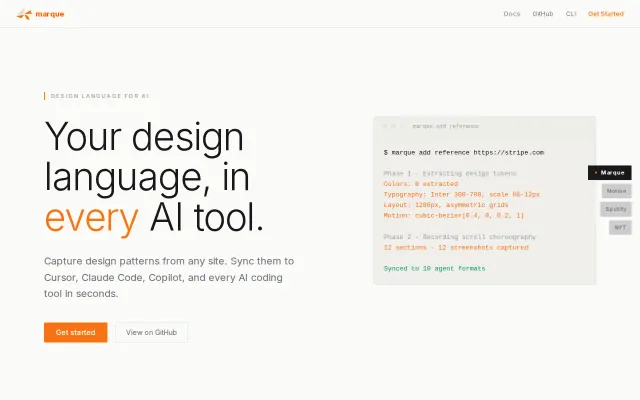The image size is (640, 400).
Task: Click the 'Motion: cubic-bezier' terminal line
Action: click(453, 216)
